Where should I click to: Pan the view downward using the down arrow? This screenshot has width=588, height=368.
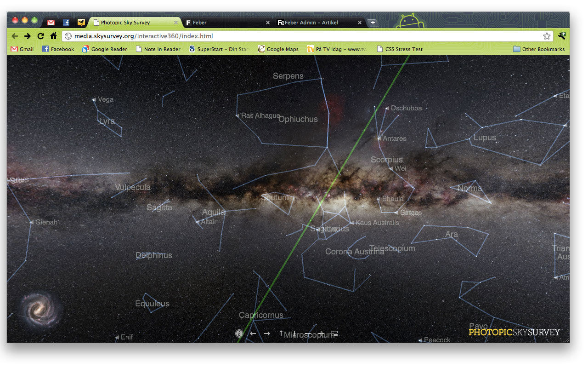tap(294, 334)
